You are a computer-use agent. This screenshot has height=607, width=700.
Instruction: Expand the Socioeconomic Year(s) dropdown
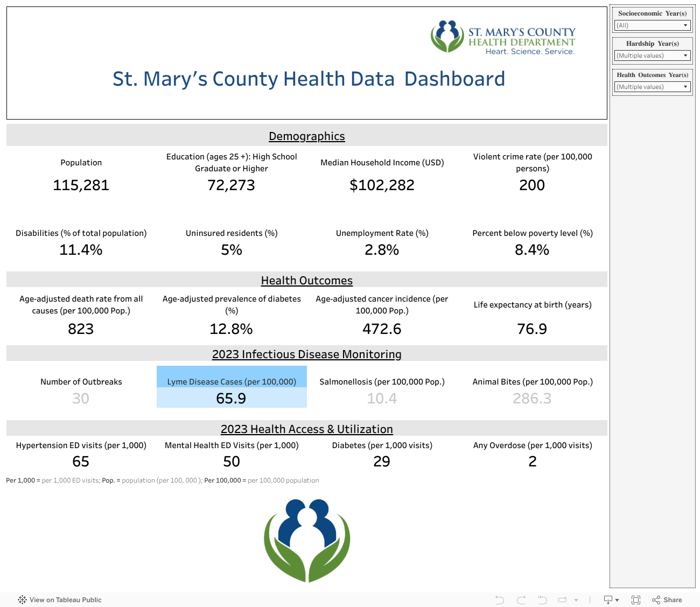[x=652, y=25]
